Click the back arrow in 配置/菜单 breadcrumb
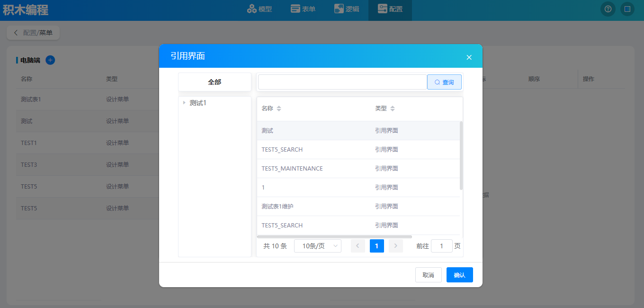This screenshot has width=644, height=308. (16, 33)
